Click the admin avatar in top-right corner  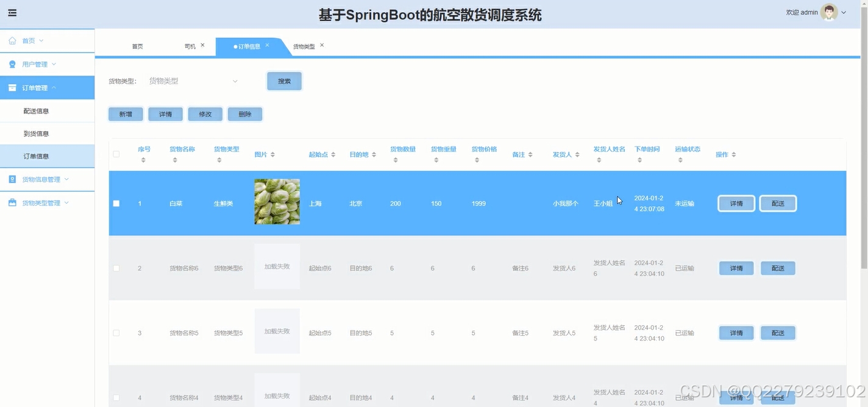point(829,12)
